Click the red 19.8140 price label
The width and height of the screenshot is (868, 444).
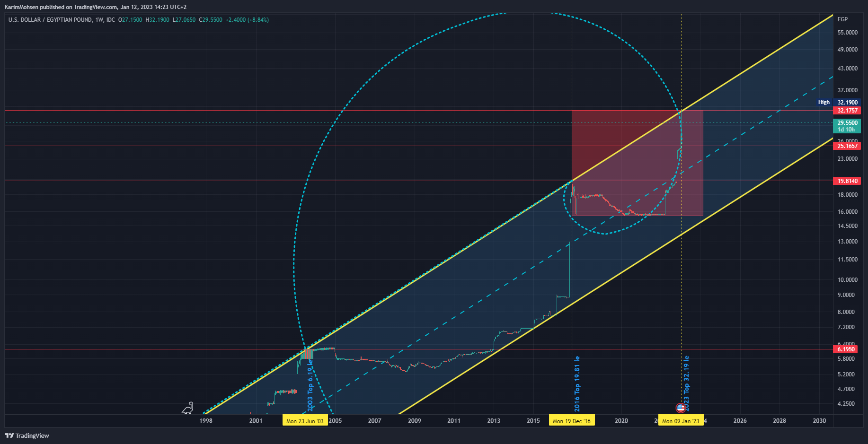coord(847,181)
